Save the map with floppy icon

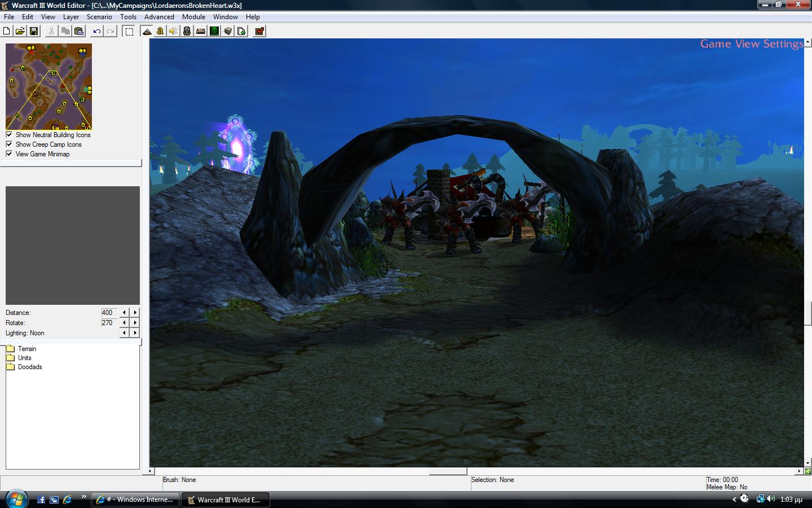[x=34, y=31]
